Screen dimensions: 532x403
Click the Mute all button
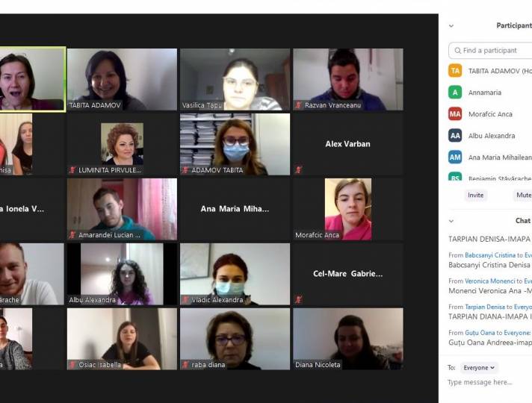point(522,196)
